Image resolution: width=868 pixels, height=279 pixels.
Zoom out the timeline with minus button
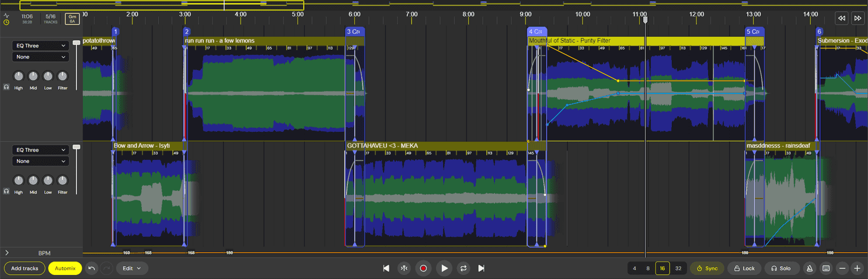click(842, 268)
